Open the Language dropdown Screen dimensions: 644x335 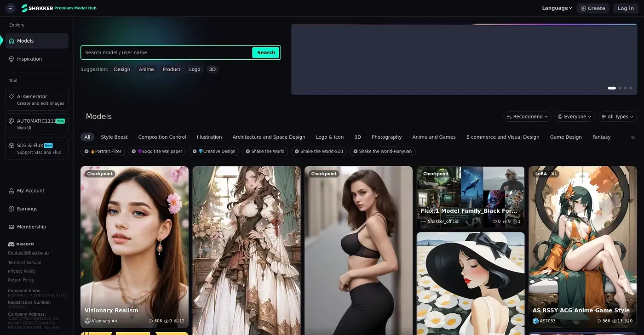557,8
